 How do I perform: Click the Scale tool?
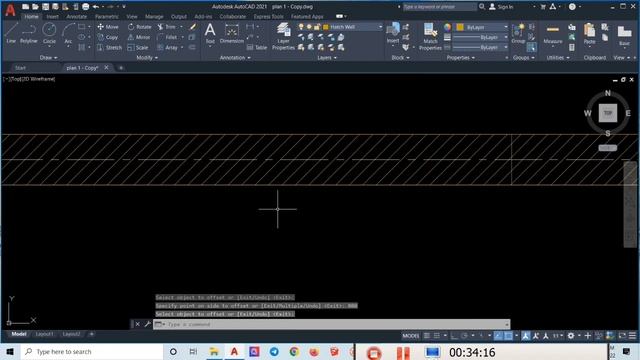pyautogui.click(x=138, y=48)
